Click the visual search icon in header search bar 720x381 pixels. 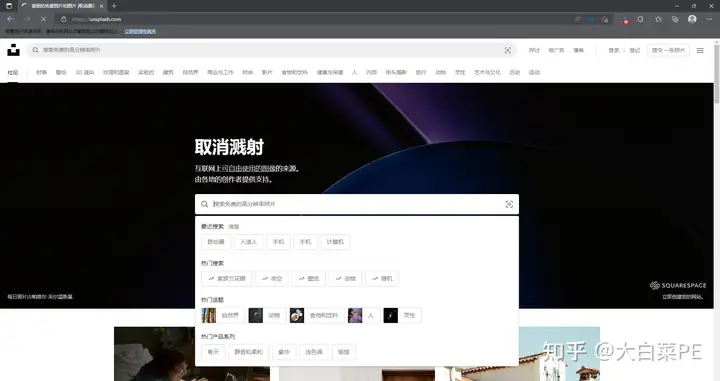[508, 50]
